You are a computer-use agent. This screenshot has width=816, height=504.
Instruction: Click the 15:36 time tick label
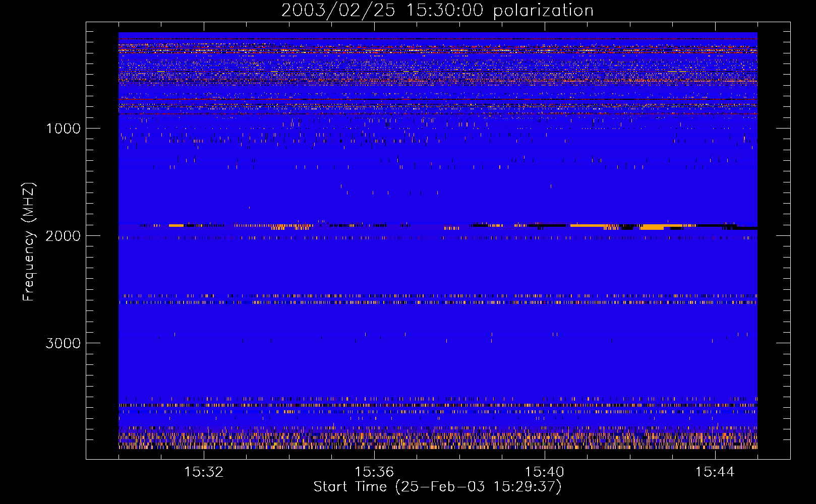click(x=374, y=472)
